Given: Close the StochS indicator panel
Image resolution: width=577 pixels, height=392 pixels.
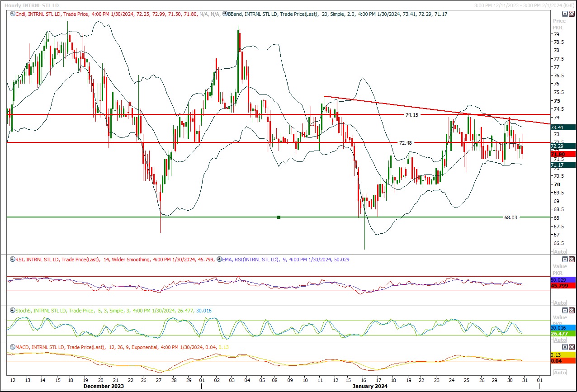Looking at the screenshot, I should (x=572, y=311).
